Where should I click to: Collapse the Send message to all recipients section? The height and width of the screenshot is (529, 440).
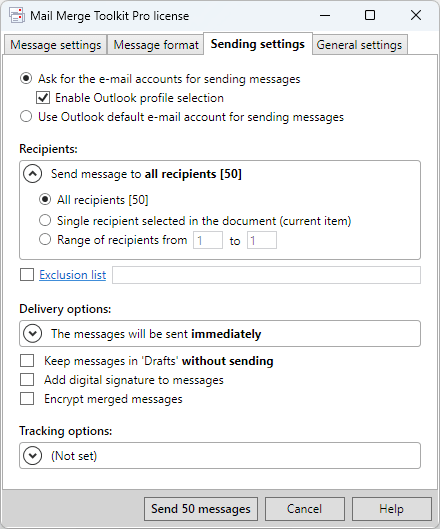(32, 174)
